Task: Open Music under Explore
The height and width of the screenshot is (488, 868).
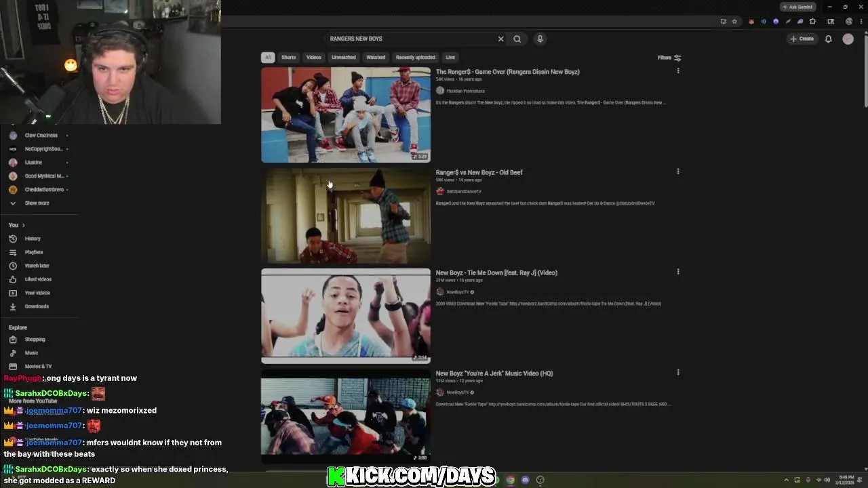Action: [31, 353]
